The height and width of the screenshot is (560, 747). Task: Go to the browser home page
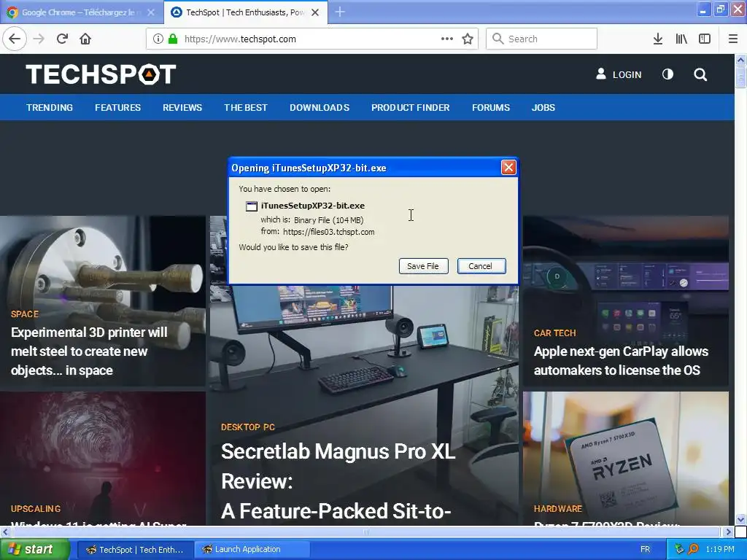click(85, 39)
